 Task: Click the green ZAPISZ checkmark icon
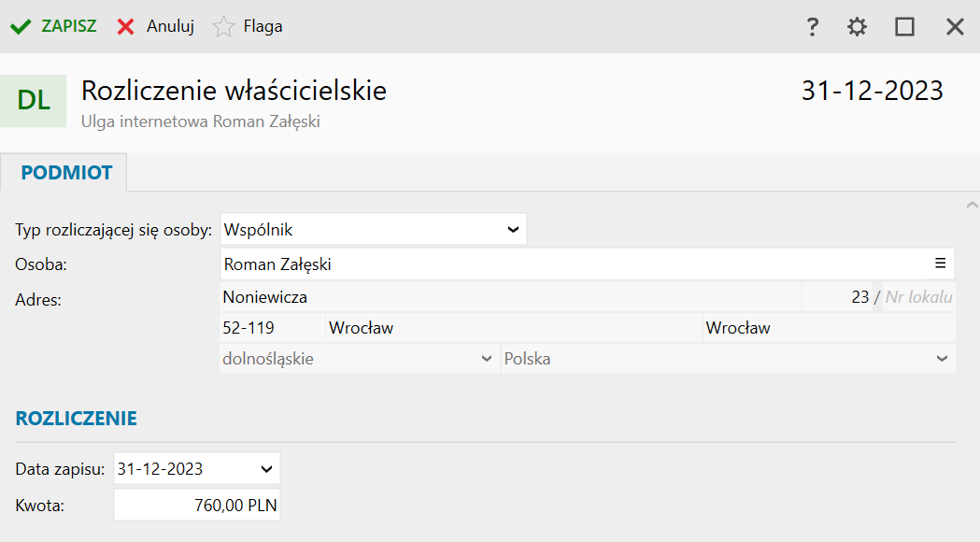(x=21, y=26)
